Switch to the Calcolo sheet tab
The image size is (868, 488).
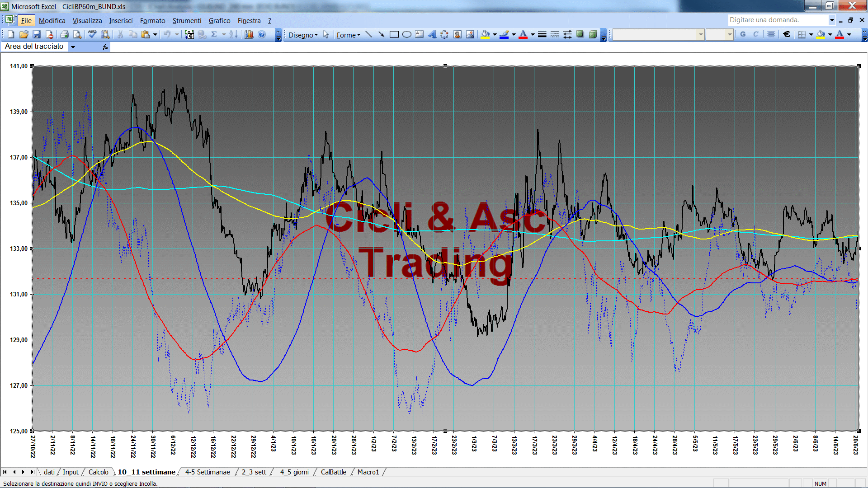coord(98,472)
